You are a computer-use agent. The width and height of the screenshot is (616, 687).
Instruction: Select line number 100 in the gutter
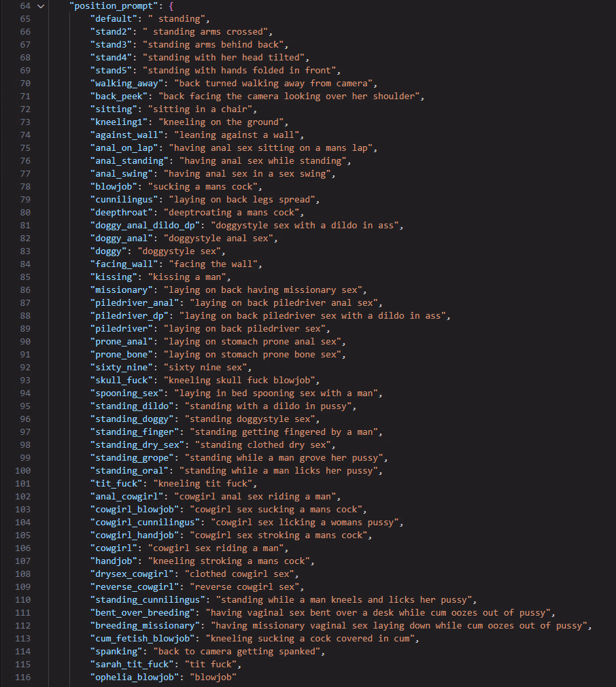(x=22, y=471)
